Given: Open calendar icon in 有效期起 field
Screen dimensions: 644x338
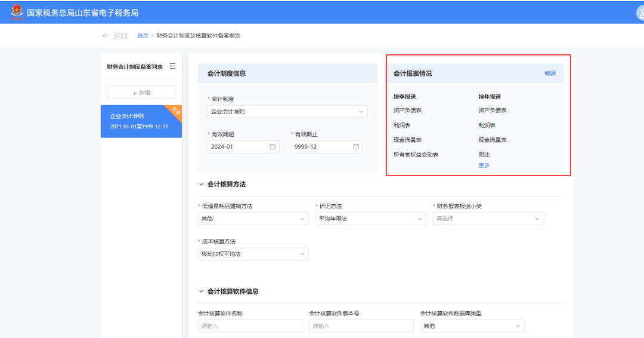Looking at the screenshot, I should [x=273, y=147].
